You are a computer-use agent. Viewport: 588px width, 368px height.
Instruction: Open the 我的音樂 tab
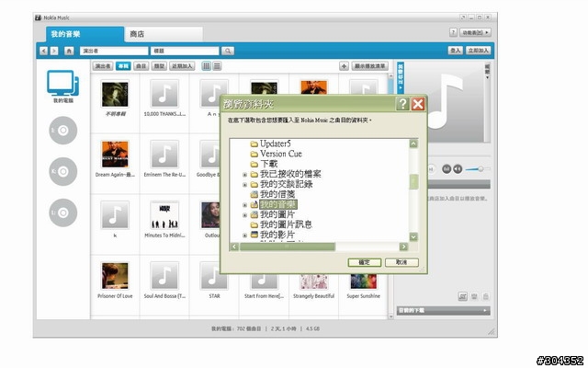point(85,34)
